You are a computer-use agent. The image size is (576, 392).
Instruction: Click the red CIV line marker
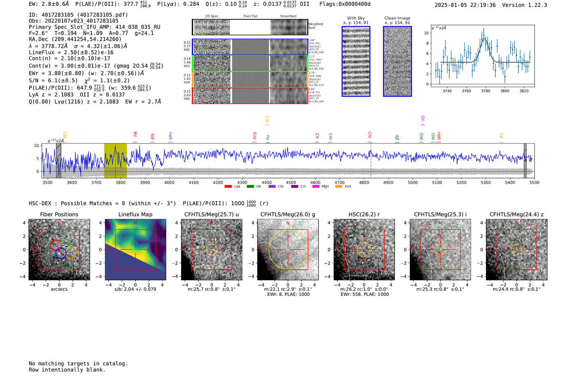[x=370, y=137]
